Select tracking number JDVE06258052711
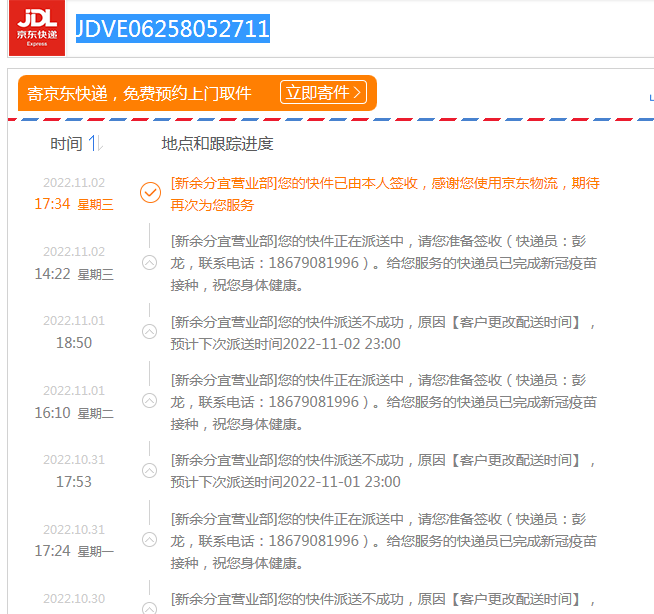 [x=173, y=28]
